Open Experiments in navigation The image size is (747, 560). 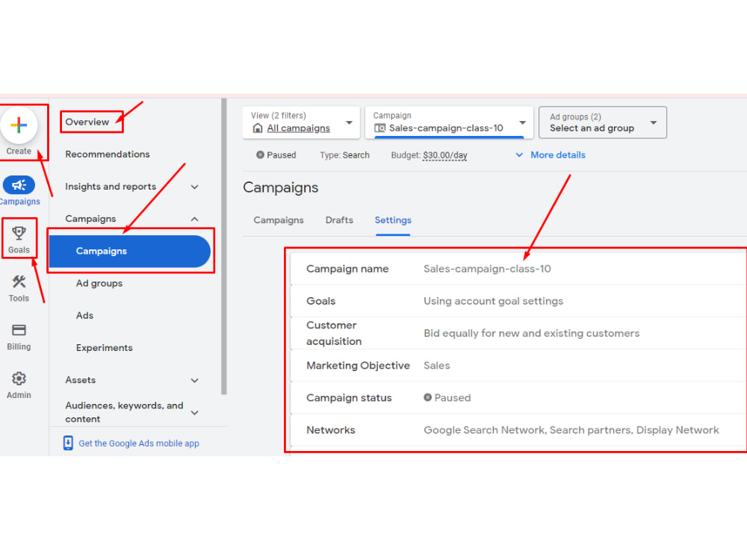click(105, 348)
